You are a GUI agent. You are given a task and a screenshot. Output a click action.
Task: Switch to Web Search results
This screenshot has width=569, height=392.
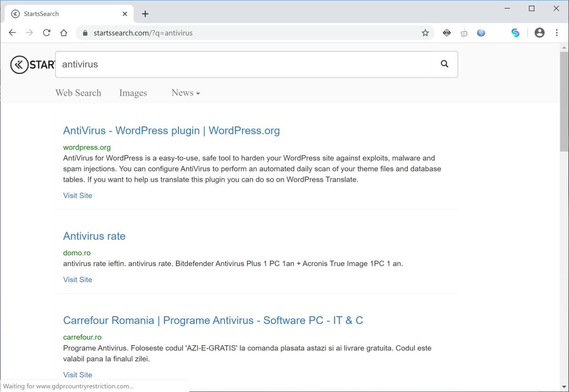point(78,93)
